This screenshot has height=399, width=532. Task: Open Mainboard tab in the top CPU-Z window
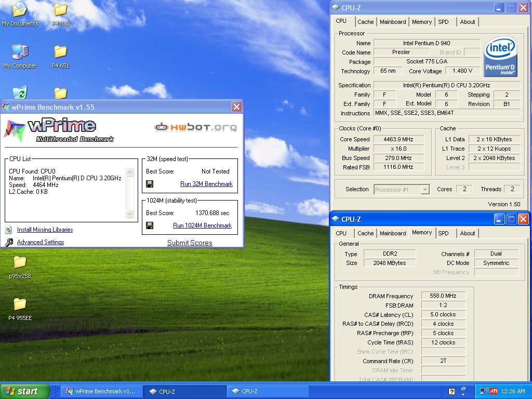(393, 22)
